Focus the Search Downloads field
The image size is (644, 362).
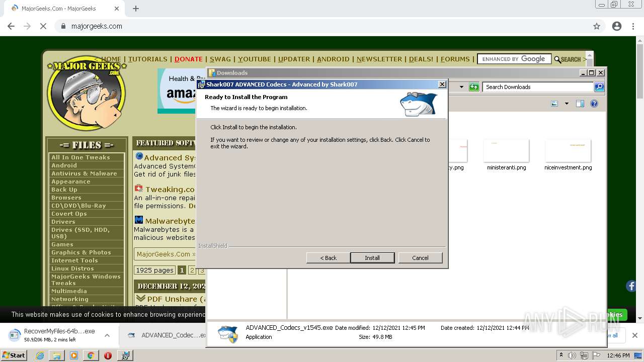click(x=538, y=87)
